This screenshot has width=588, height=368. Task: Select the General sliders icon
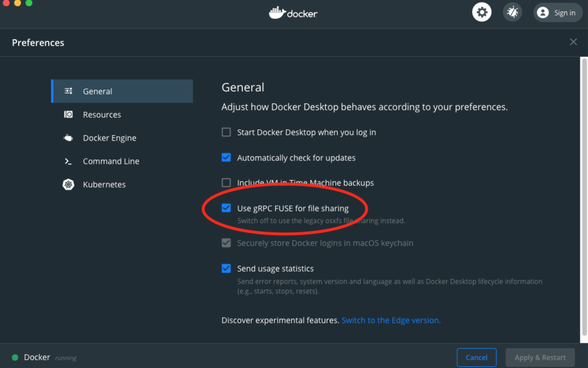tap(68, 91)
